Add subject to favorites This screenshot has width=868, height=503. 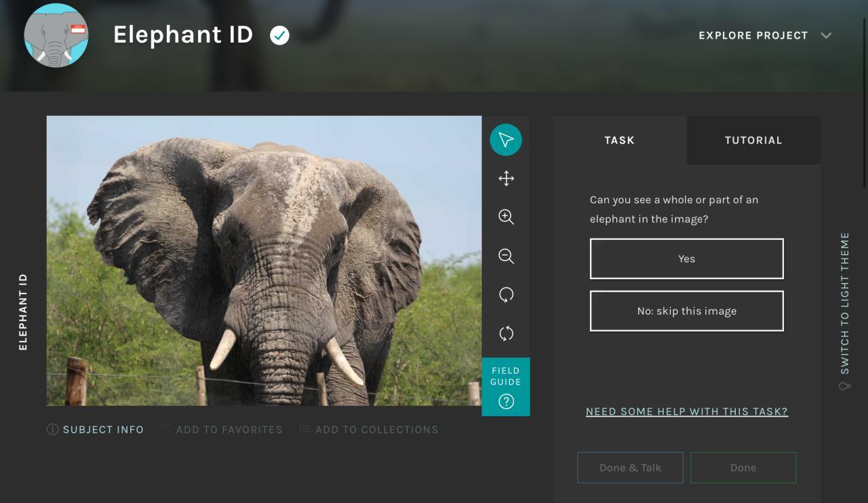(221, 430)
